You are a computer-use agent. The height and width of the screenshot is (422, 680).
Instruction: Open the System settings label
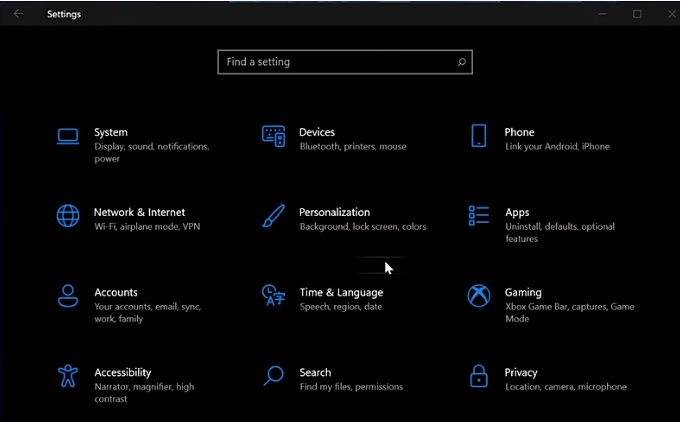[111, 132]
